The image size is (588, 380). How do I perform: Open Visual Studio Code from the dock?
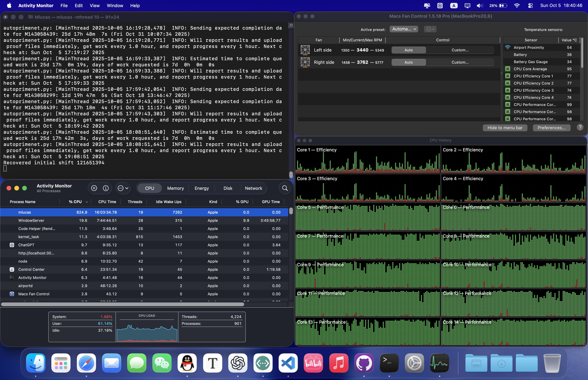pyautogui.click(x=288, y=363)
